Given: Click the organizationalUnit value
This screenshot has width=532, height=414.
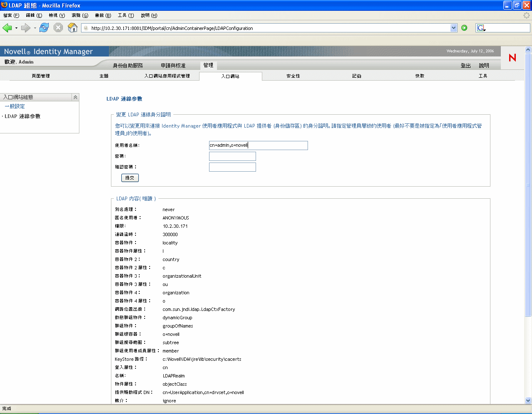Looking at the screenshot, I should click(182, 276).
